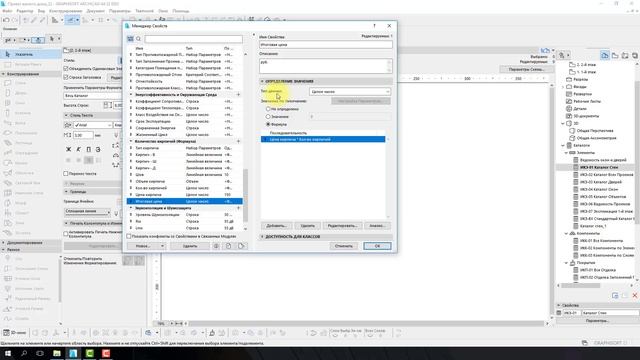Screen dimensions: 640x360
Task: Add property to 'Количество кирпичей' group via plus
Action: click(x=238, y=141)
